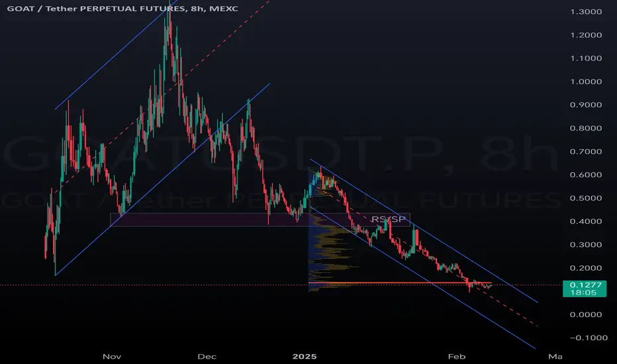Click the RS/SP zone label
The image size is (617, 364).
coord(388,219)
